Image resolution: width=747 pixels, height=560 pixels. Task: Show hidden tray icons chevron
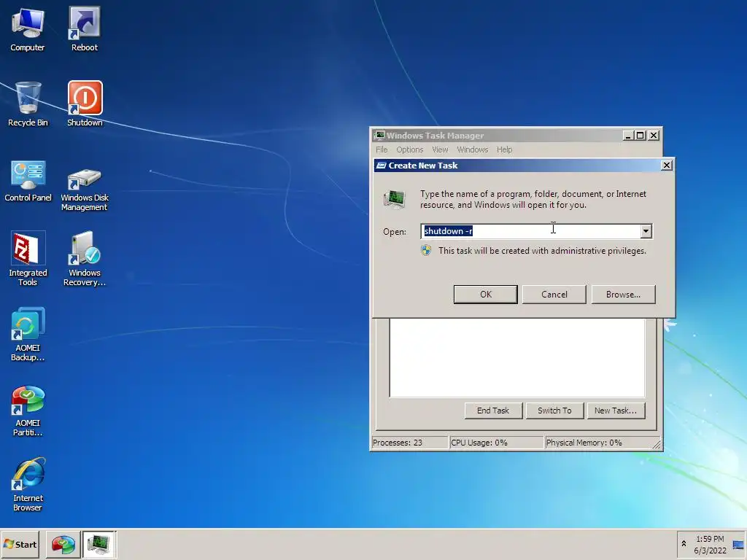(x=684, y=544)
